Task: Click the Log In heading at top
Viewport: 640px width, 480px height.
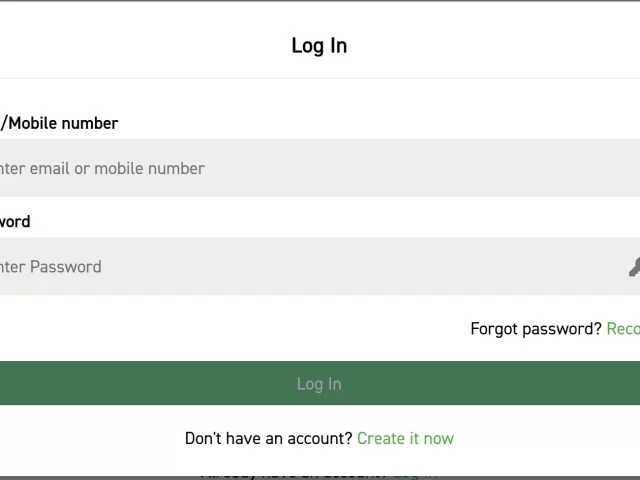Action: pos(319,45)
